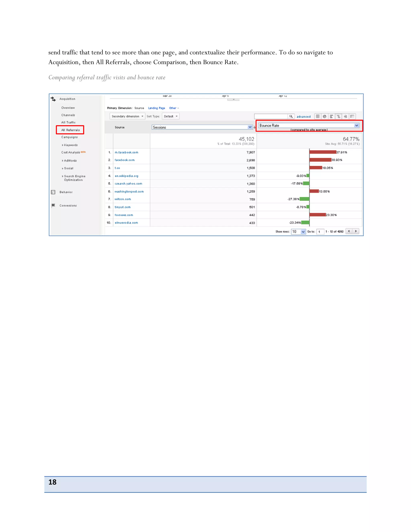Set primary dimension to Landing Page
This screenshot has width=411, height=532.
[x=157, y=108]
